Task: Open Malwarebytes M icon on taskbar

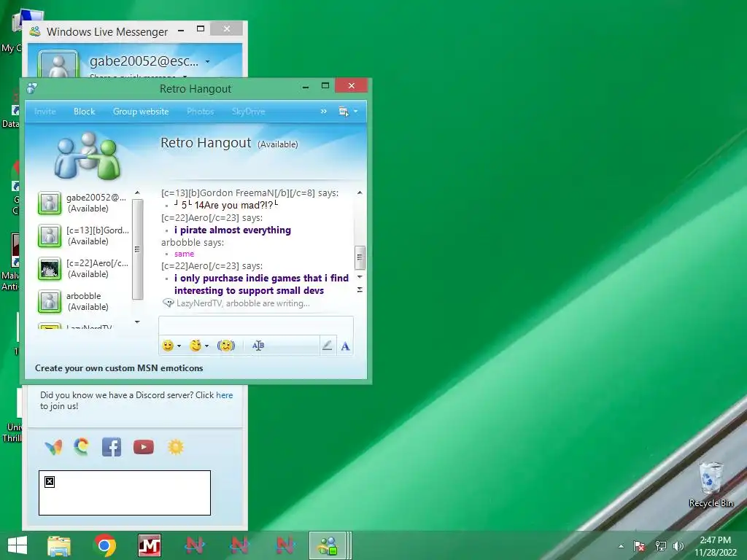Action: [150, 545]
